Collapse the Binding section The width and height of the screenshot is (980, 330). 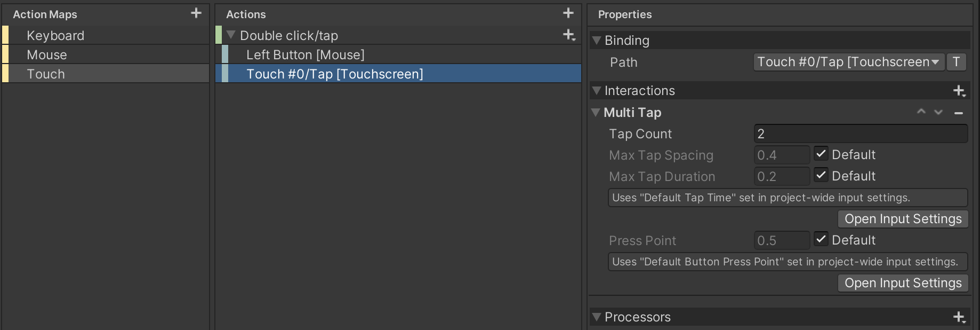pyautogui.click(x=597, y=41)
